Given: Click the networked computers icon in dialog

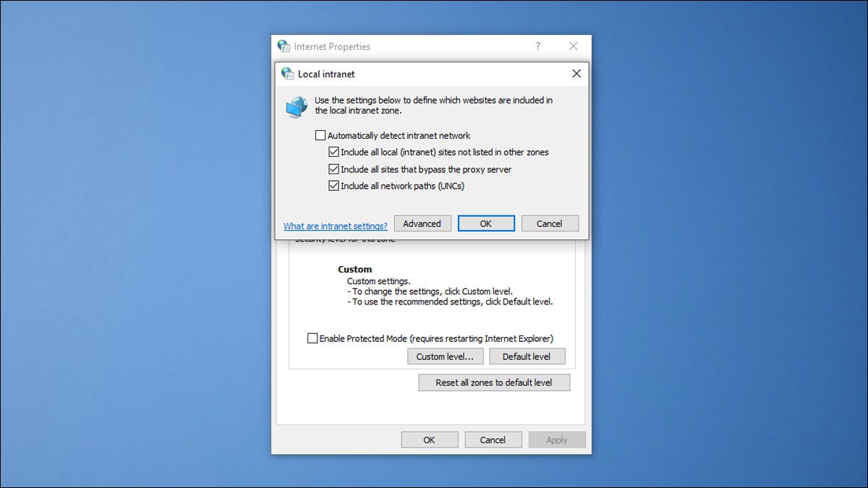Looking at the screenshot, I should (x=297, y=107).
